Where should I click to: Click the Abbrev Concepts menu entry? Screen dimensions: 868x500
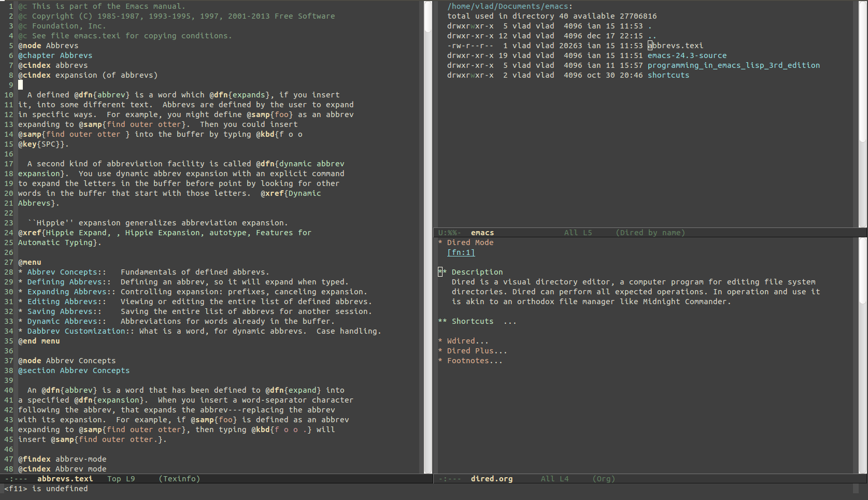[62, 272]
